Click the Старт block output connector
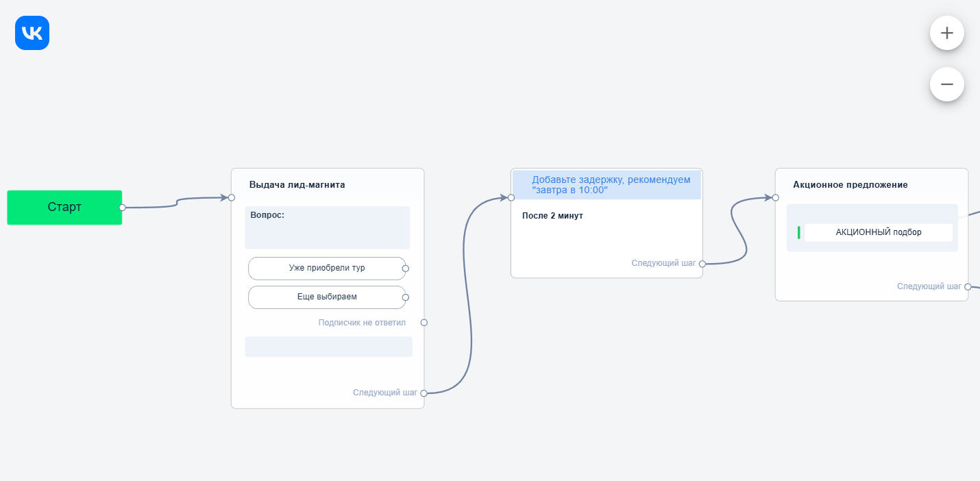The width and height of the screenshot is (980, 481). (122, 207)
